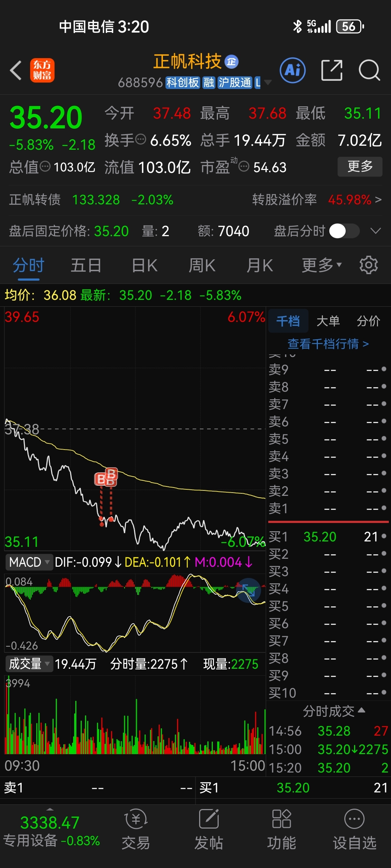Tap the 卖5 order book row
Screen dimensions: 391x868
tap(328, 439)
